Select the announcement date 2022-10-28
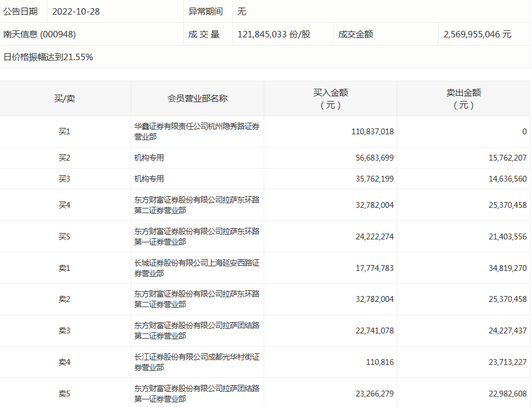This screenshot has height=407, width=532. pos(76,12)
